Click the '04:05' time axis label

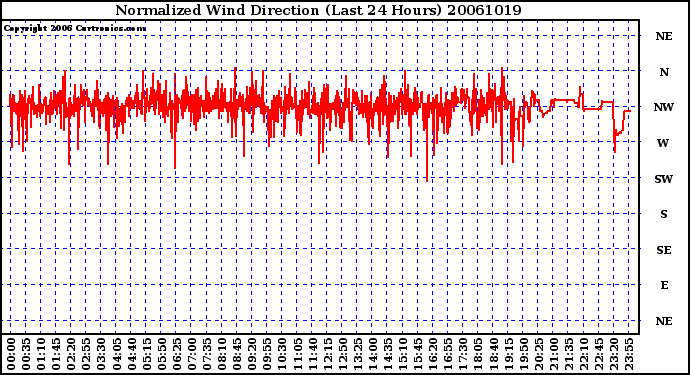(x=117, y=354)
